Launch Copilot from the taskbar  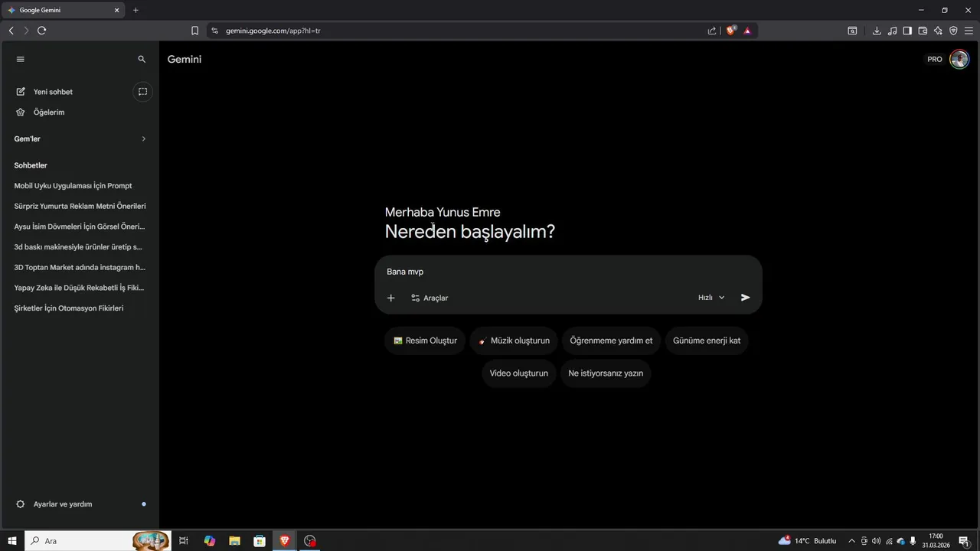click(x=210, y=541)
